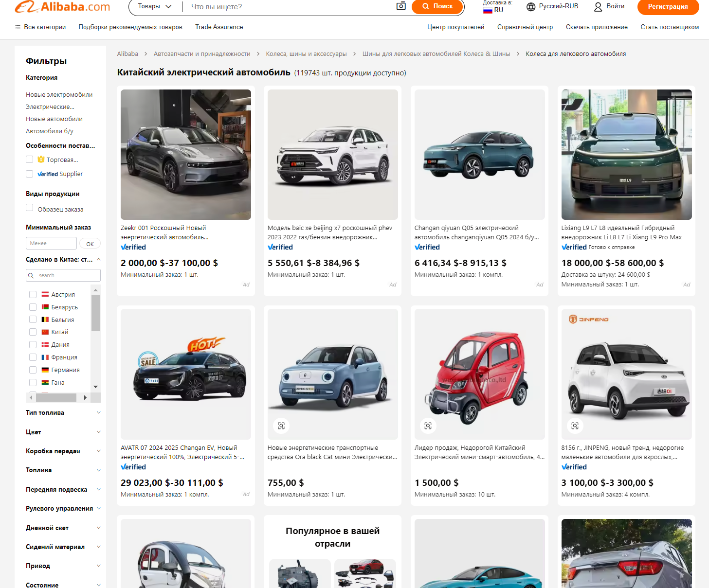Click Verified badge under Lixiang L9
This screenshot has height=588, width=709.
click(x=574, y=247)
